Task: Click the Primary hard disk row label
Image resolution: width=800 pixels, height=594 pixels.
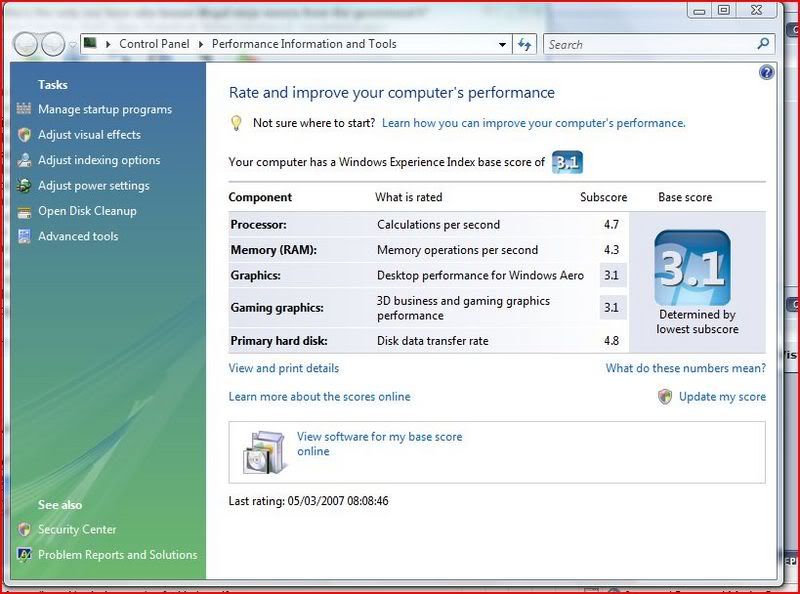Action: point(279,341)
